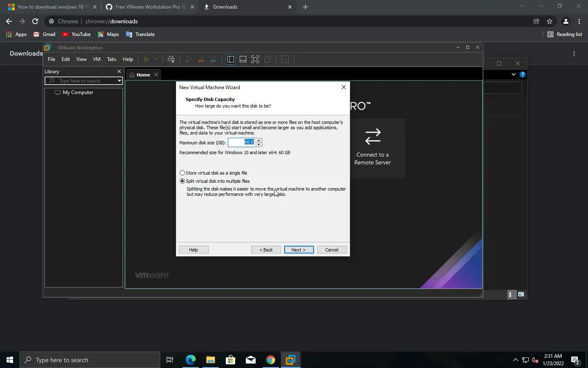Select Store virtual disk as a single file
This screenshot has height=368, width=588.
coord(214,173)
